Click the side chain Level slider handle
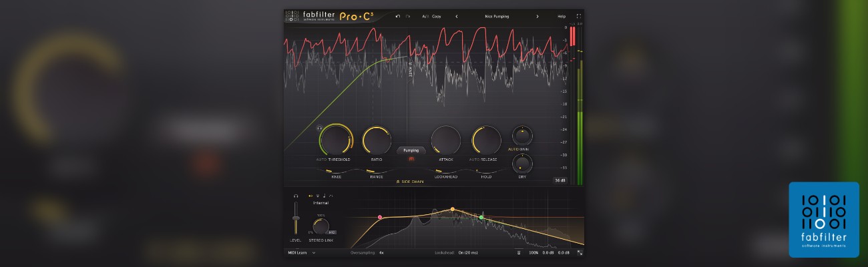 [296, 219]
